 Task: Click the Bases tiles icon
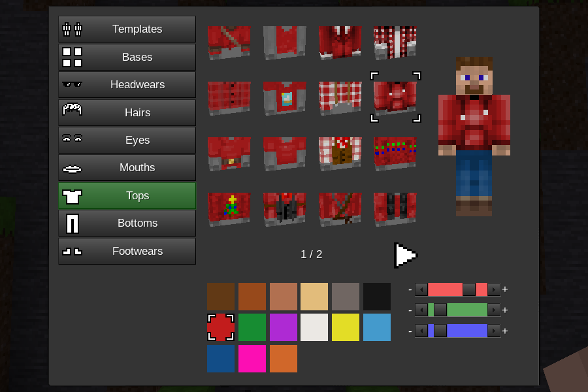(72, 57)
